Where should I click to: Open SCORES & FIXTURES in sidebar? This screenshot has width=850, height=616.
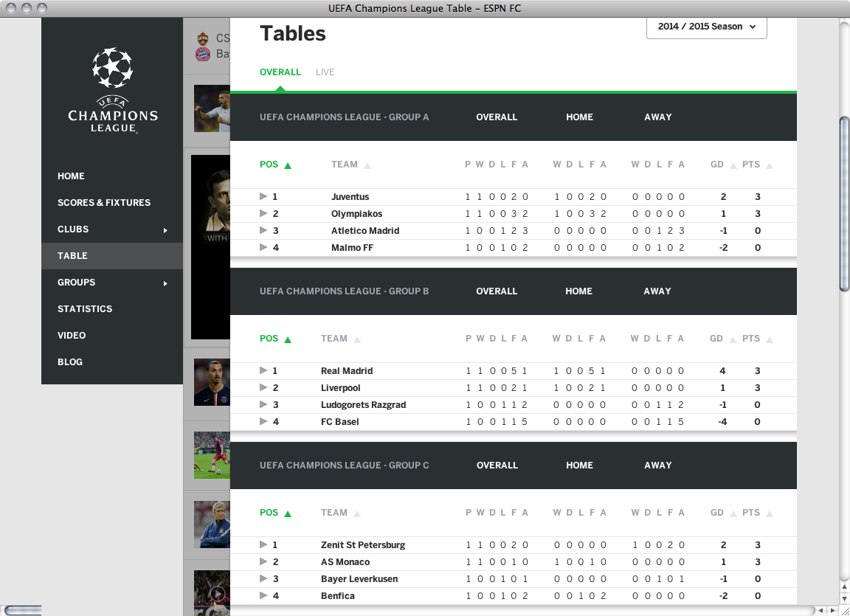point(104,203)
